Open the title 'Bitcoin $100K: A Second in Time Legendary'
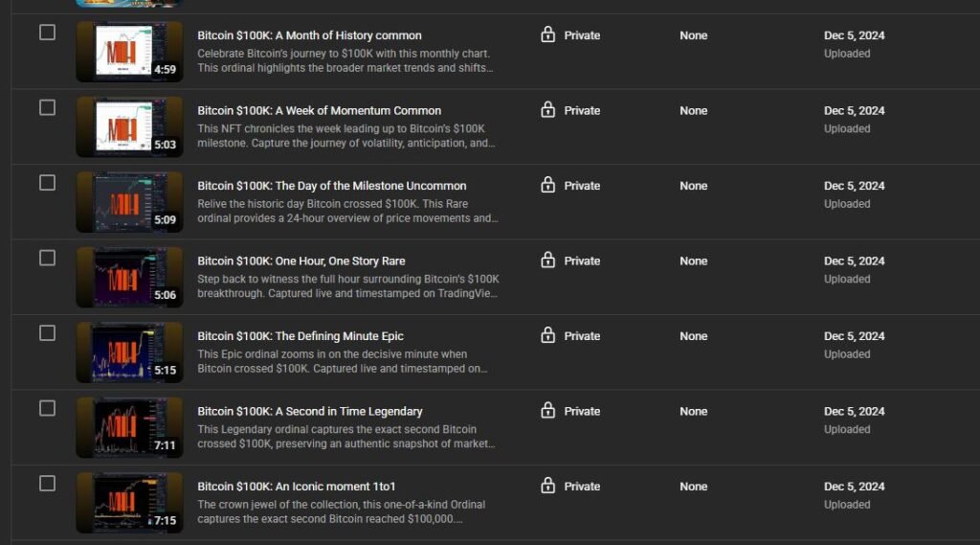980x545 pixels. tap(309, 412)
